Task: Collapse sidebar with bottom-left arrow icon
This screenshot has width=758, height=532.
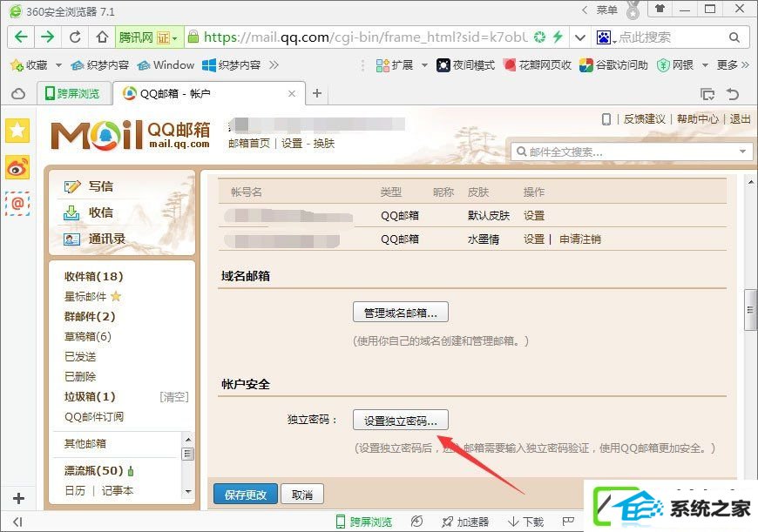Action: pos(17,522)
